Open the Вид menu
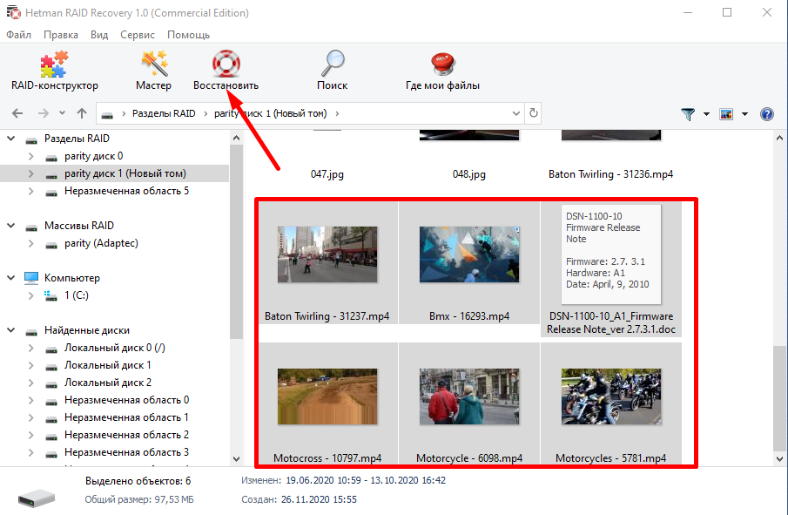Screen dimensions: 788x515 [x=99, y=35]
